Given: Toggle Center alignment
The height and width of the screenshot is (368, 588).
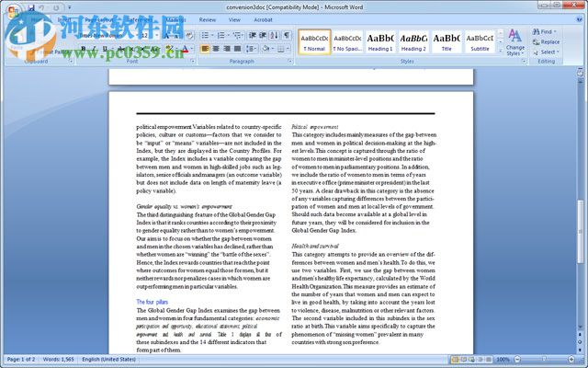Looking at the screenshot, I should tap(216, 49).
